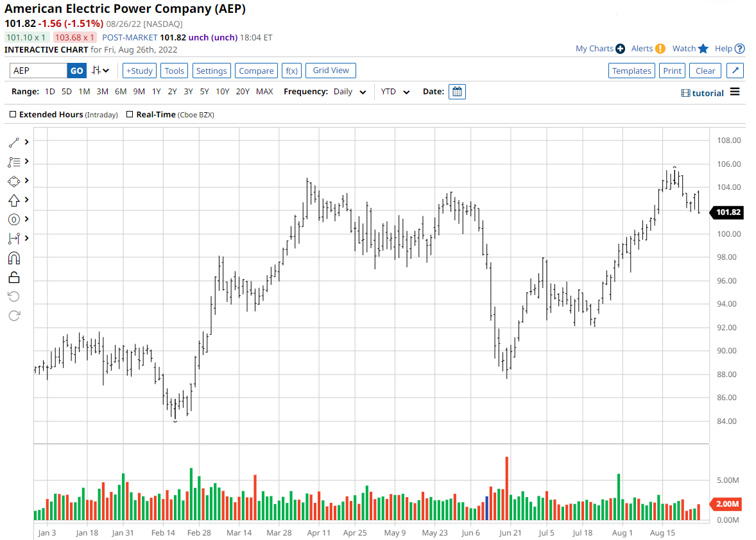
Task: Open the hamburger chart menu
Action: [x=735, y=92]
